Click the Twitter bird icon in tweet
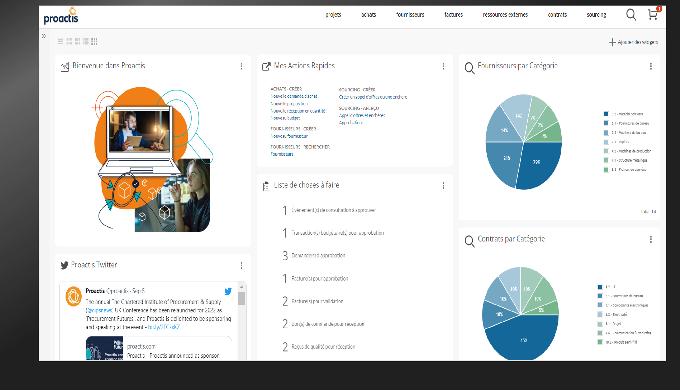680x390 pixels. 228,291
